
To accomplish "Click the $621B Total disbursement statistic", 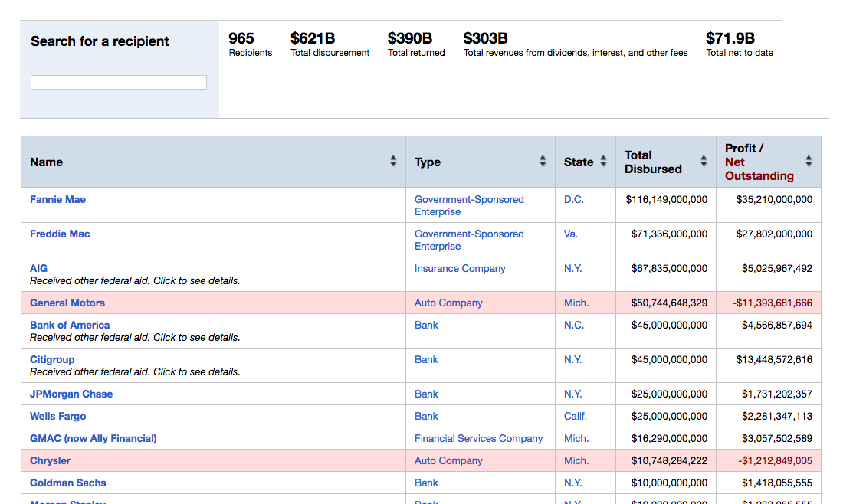I will [330, 44].
